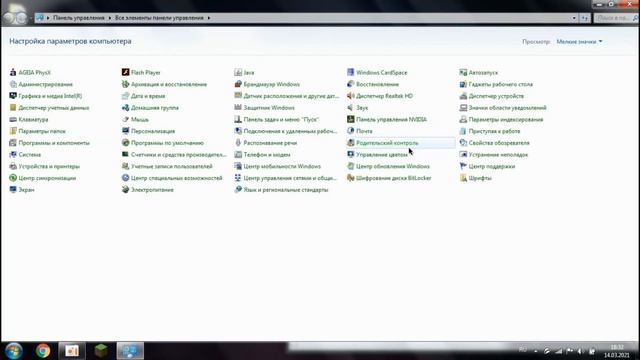Open Диспетчер устройств link
This screenshot has height=360, width=640.
[x=496, y=96]
